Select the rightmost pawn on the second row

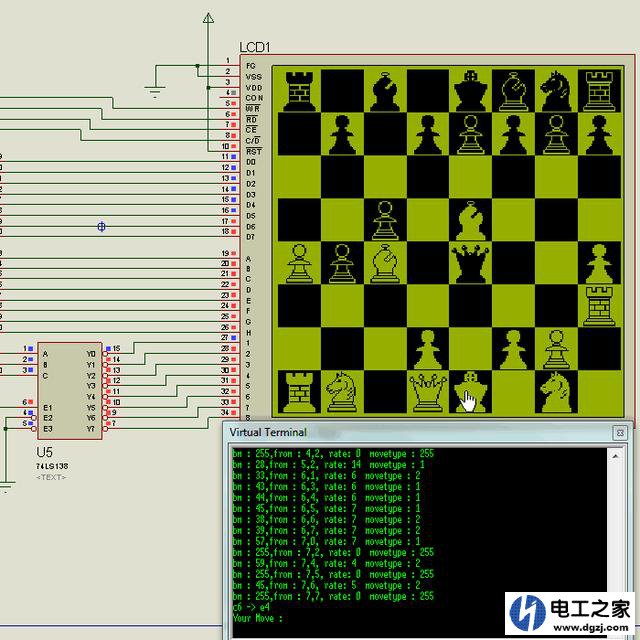tap(599, 135)
